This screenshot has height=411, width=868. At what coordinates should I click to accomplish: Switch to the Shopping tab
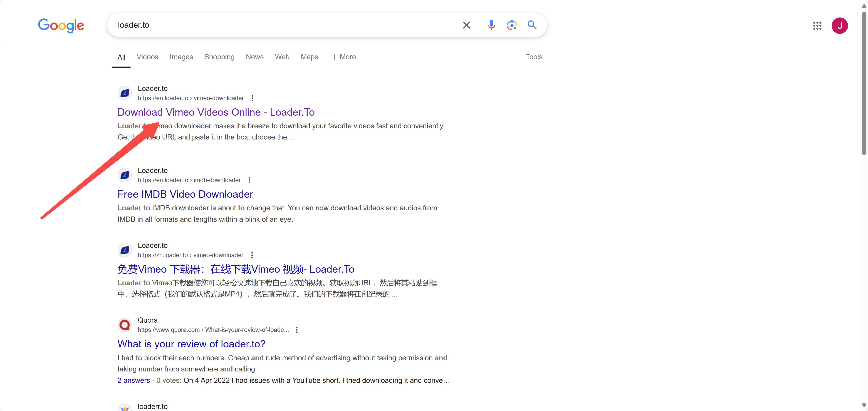click(x=219, y=57)
